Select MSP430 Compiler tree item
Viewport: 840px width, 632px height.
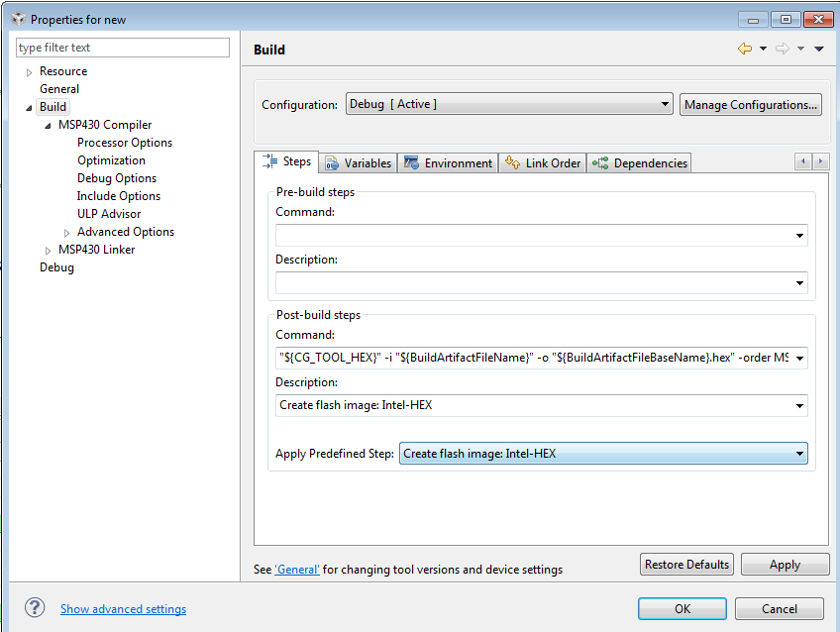[105, 125]
